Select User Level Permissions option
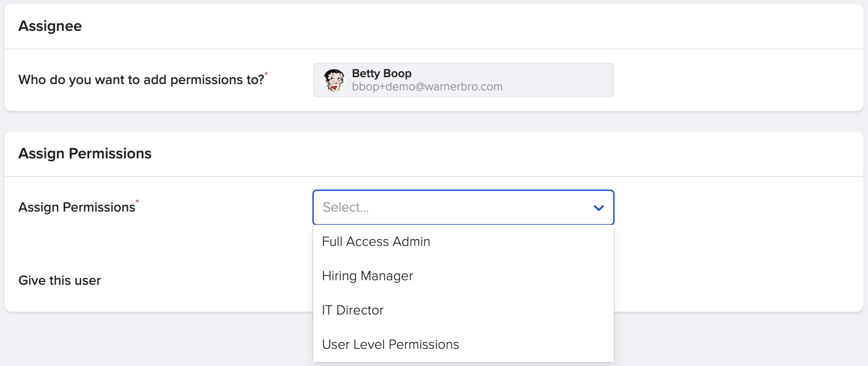This screenshot has height=366, width=868. pyautogui.click(x=463, y=344)
